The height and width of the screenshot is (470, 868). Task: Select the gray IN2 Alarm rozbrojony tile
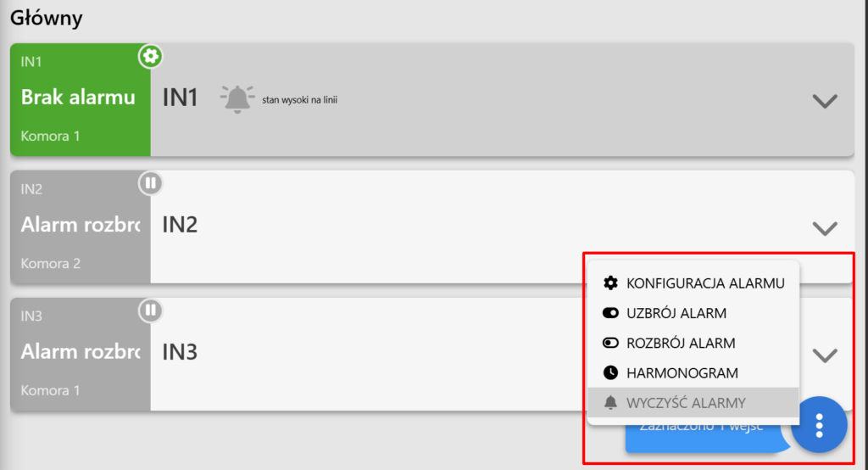pos(81,227)
